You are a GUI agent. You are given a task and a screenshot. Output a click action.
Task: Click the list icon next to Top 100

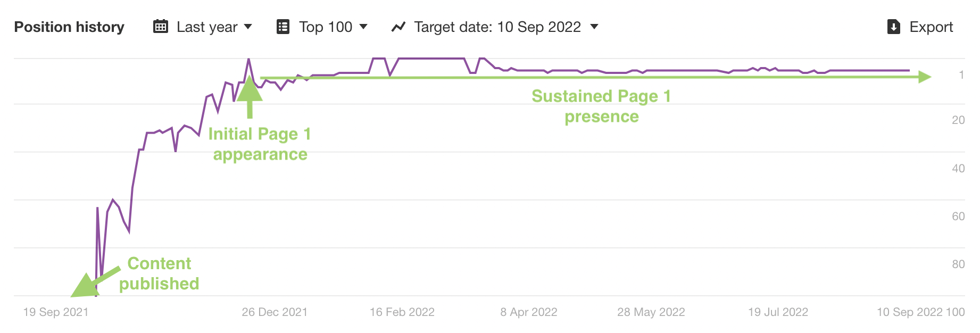[x=283, y=27]
